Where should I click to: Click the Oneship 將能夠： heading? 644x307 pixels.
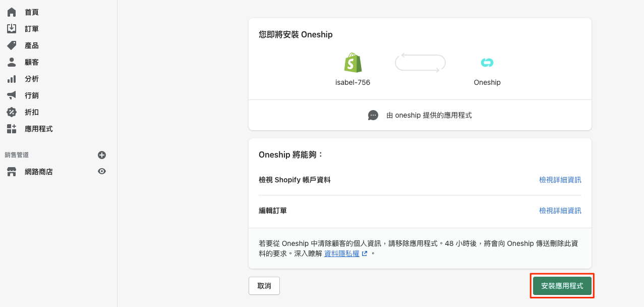tap(291, 155)
